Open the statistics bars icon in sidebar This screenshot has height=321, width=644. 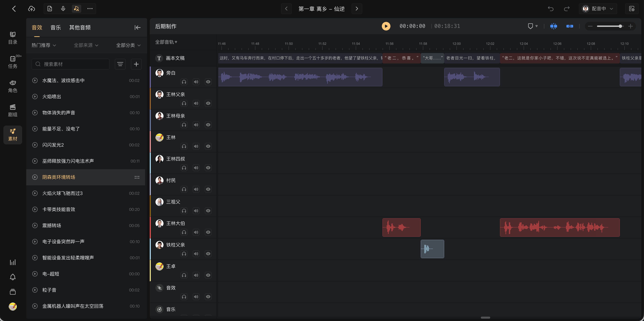pyautogui.click(x=13, y=262)
